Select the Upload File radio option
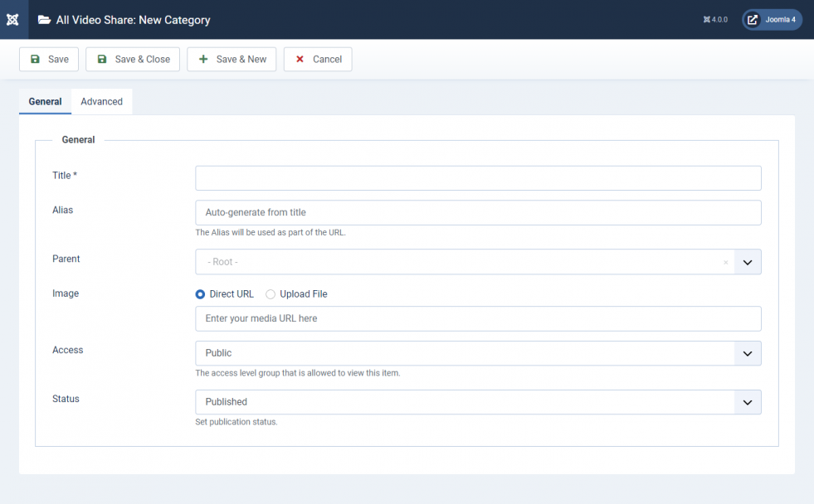The width and height of the screenshot is (814, 504). (271, 294)
